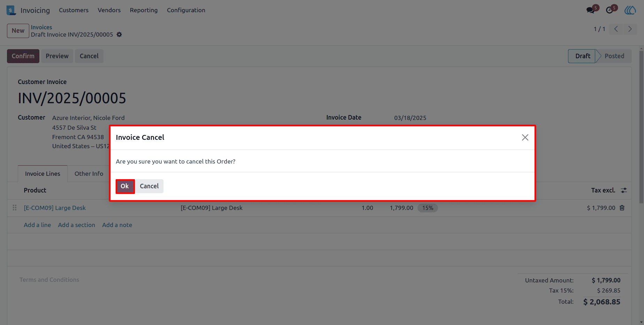This screenshot has width=644, height=325.
Task: Go to next record arrow
Action: (x=630, y=29)
